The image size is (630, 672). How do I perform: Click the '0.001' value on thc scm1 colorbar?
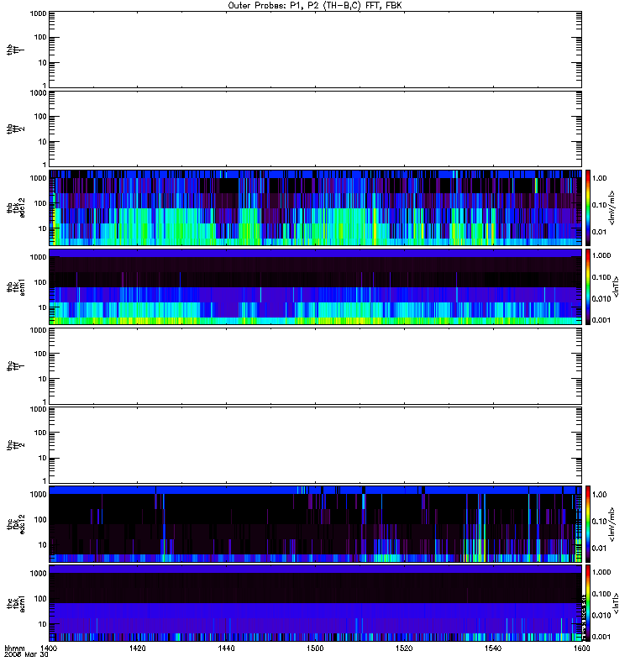tap(601, 637)
